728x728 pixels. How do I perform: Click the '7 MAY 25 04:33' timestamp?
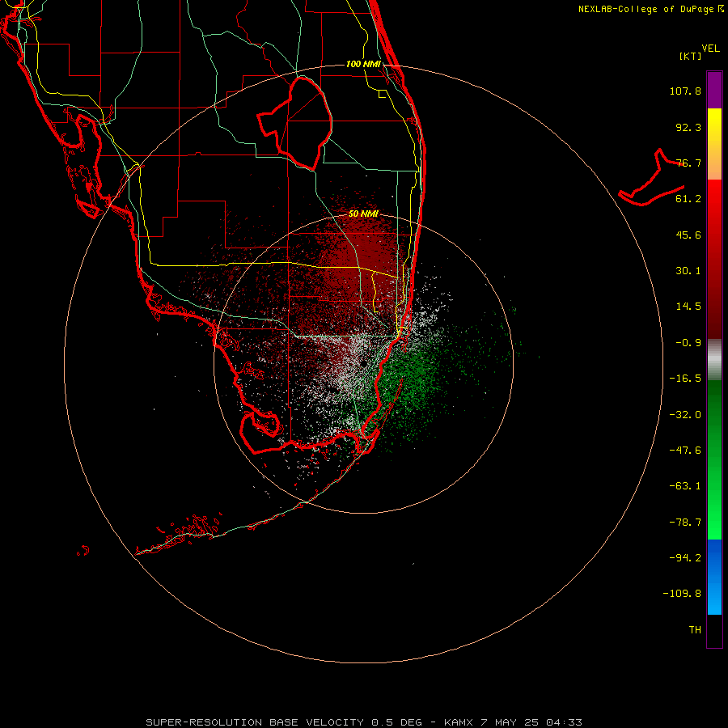[531, 722]
